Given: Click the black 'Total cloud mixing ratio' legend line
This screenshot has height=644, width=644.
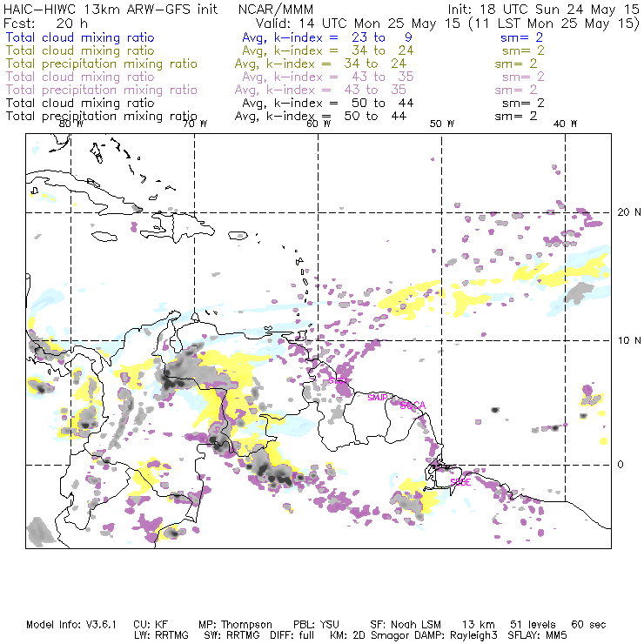Looking at the screenshot, I should (x=80, y=103).
